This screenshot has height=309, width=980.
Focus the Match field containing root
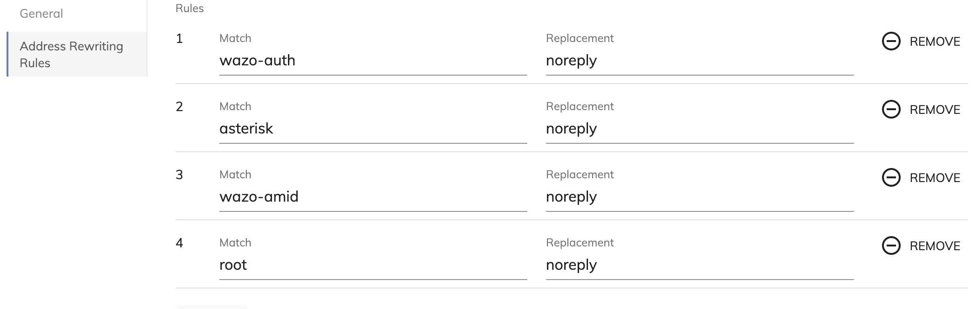[373, 265]
